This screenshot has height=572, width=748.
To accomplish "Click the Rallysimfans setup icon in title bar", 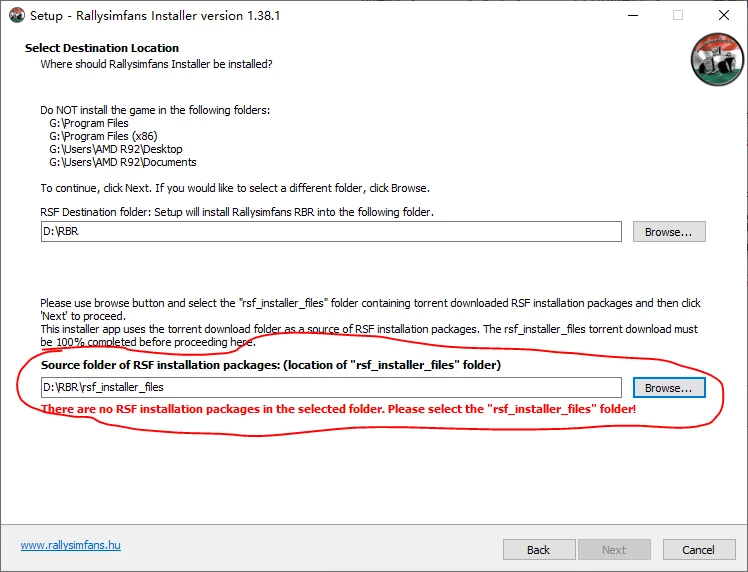I will (x=16, y=15).
